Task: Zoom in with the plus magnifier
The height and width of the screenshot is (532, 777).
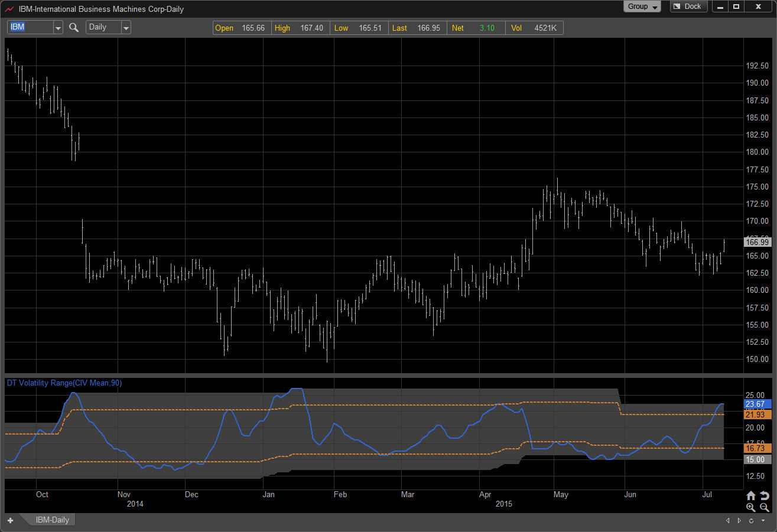Action: tap(751, 507)
